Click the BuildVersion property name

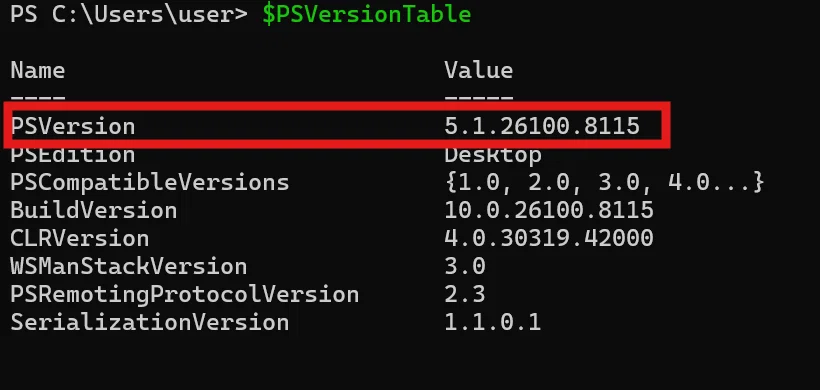94,211
